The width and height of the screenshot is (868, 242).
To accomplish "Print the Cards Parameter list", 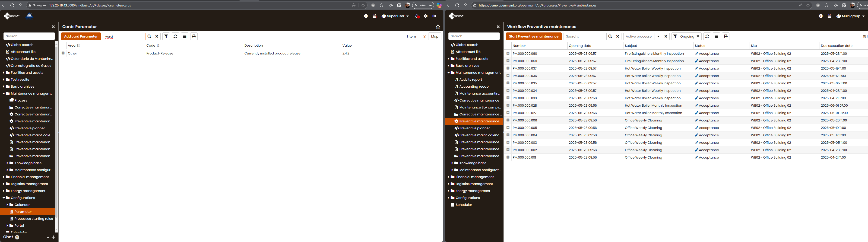I will (x=194, y=36).
